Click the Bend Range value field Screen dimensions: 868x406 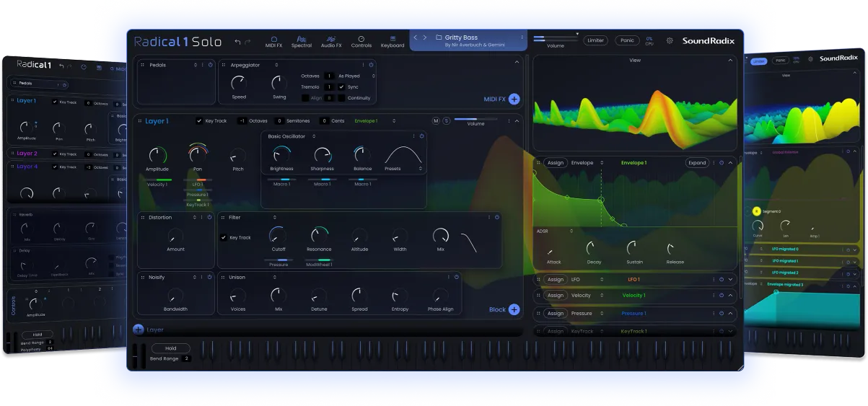point(187,358)
